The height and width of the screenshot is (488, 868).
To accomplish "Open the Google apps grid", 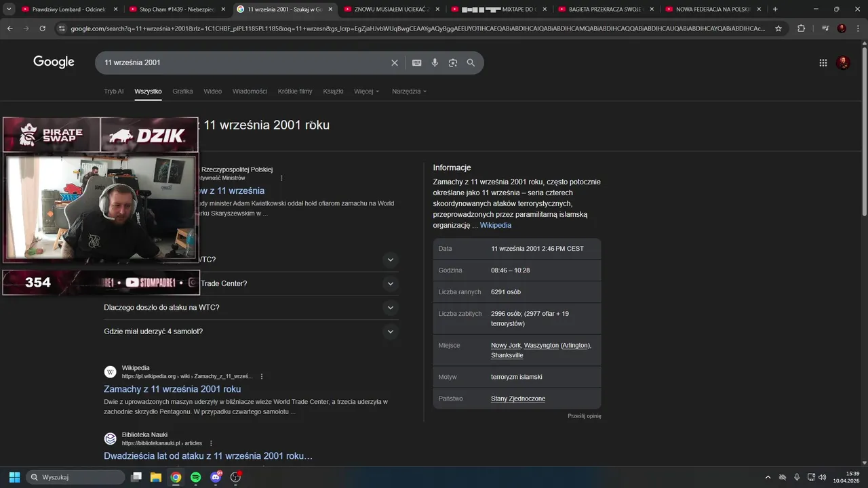I will [x=823, y=62].
